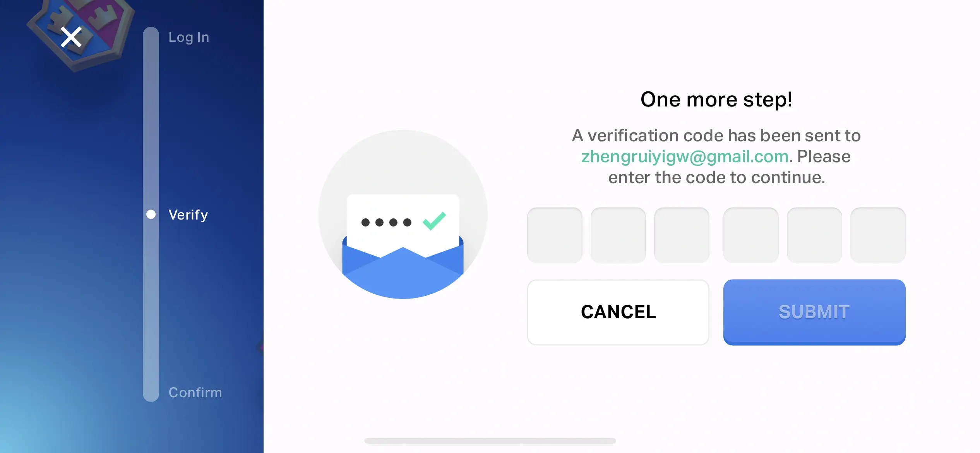Click the SUBMIT button

(x=814, y=312)
